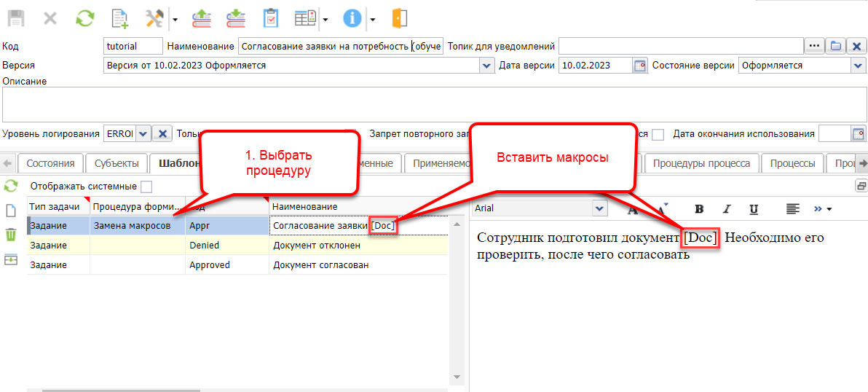Image resolution: width=868 pixels, height=392 pixels.
Task: Click the blue info icon
Action: (352, 18)
